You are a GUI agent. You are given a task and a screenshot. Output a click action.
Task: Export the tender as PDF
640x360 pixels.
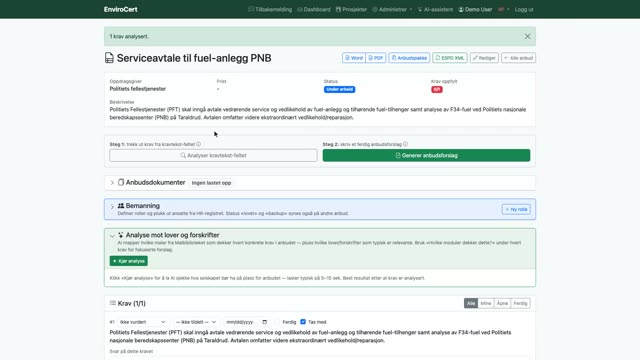pyautogui.click(x=376, y=58)
